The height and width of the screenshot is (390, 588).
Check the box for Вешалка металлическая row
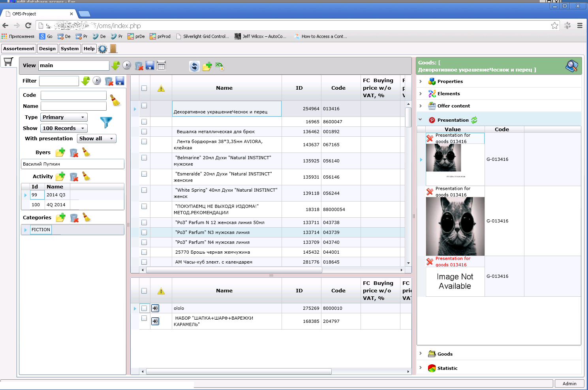pyautogui.click(x=144, y=132)
